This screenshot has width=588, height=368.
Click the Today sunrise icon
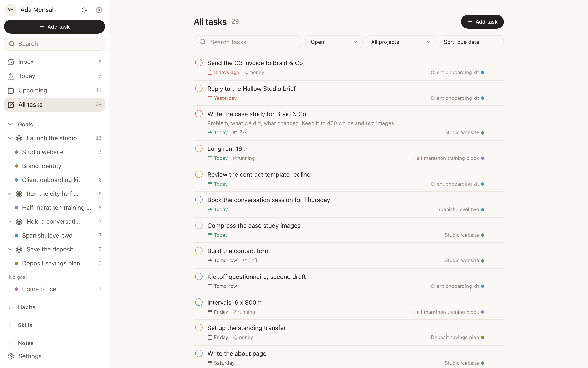[x=11, y=76]
